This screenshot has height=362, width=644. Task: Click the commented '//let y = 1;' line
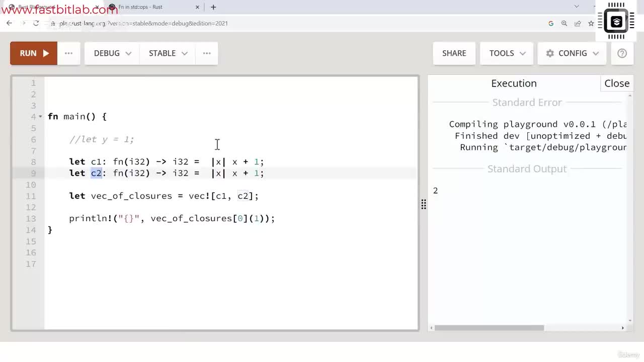(102, 139)
